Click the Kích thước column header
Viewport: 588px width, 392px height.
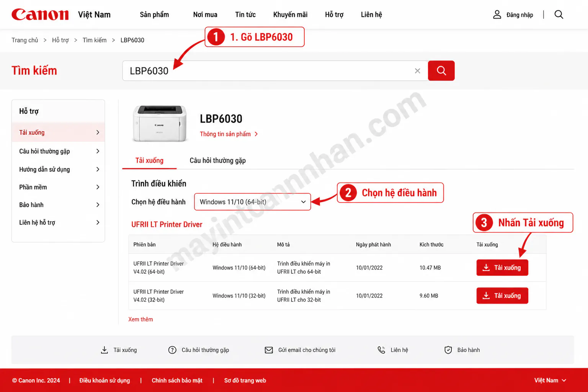431,244
